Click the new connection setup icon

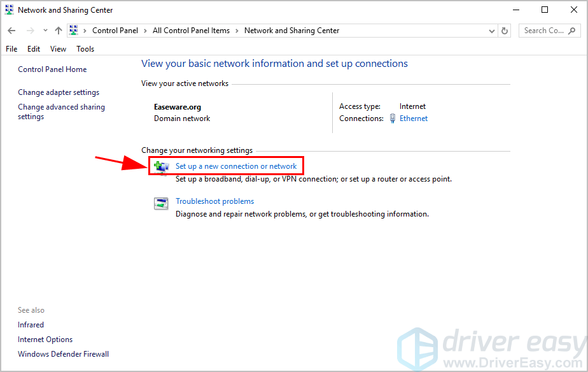click(x=161, y=167)
